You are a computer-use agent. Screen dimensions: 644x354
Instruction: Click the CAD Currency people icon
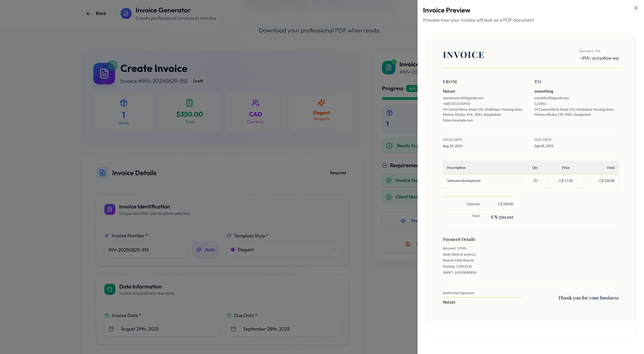255,103
